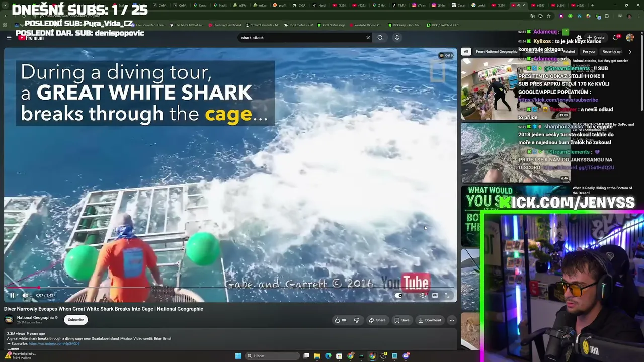
Task: Start voice search with the microphone icon
Action: [397, 38]
